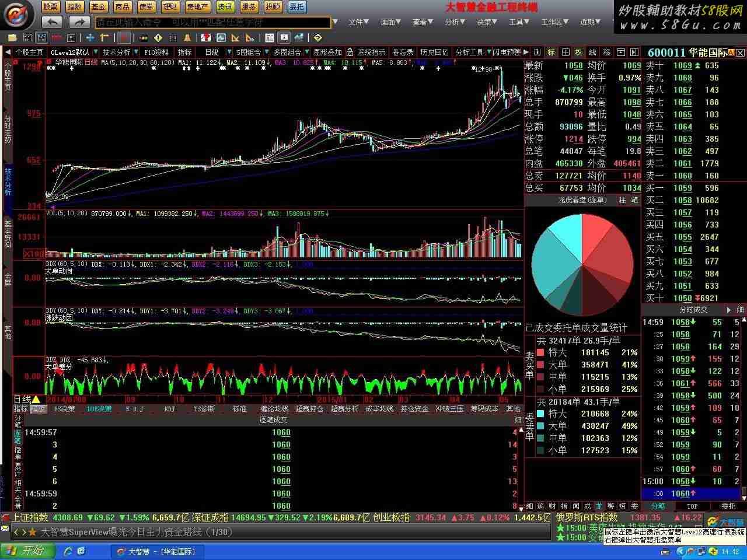Open the 决策 dropdown menu

point(487,22)
